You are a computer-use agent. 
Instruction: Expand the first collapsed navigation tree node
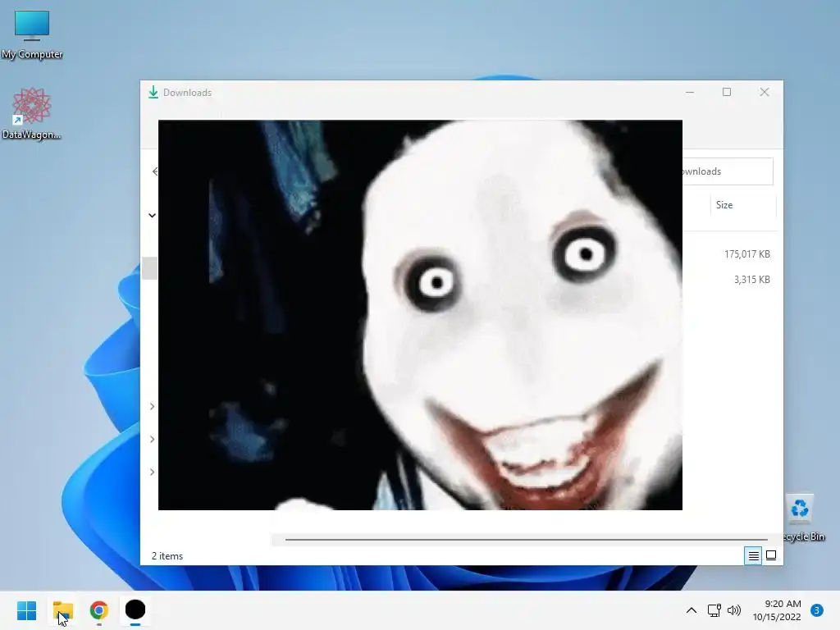point(152,406)
